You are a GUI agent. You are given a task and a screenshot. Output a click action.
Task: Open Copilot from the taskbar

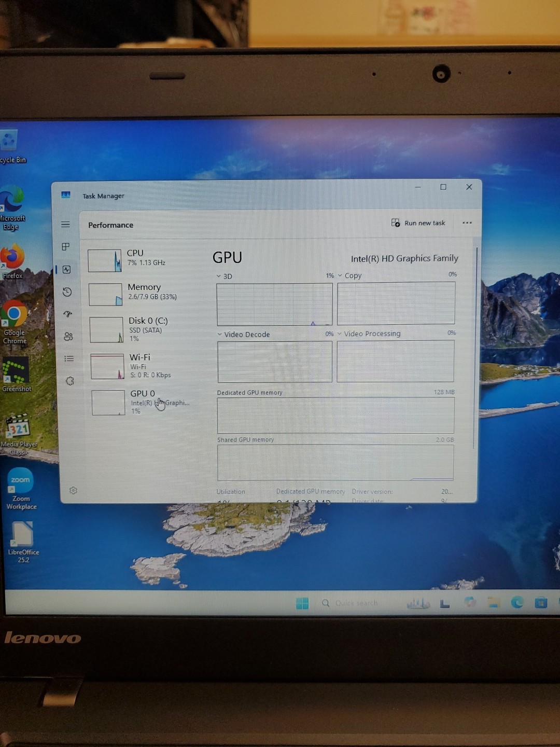point(470,602)
